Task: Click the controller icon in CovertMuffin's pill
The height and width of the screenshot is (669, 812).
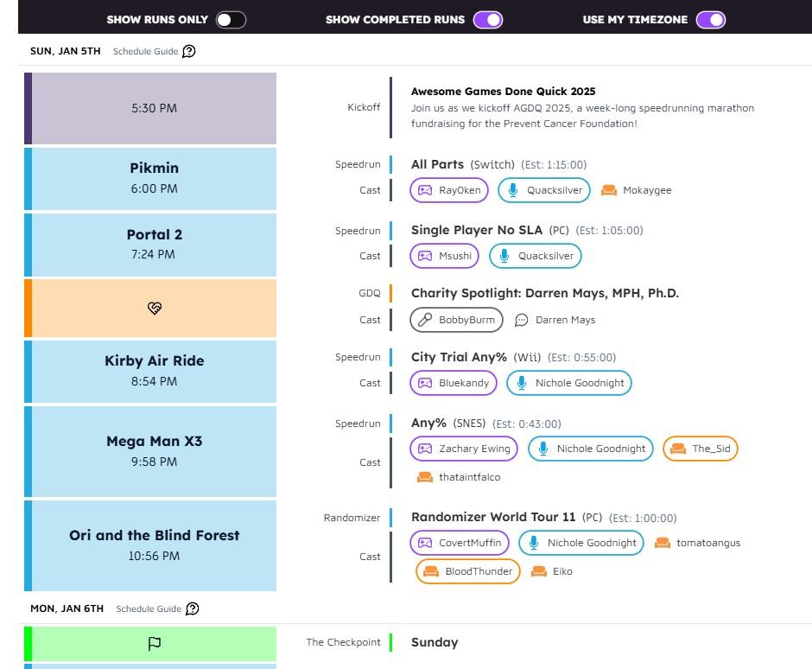Action: click(425, 543)
